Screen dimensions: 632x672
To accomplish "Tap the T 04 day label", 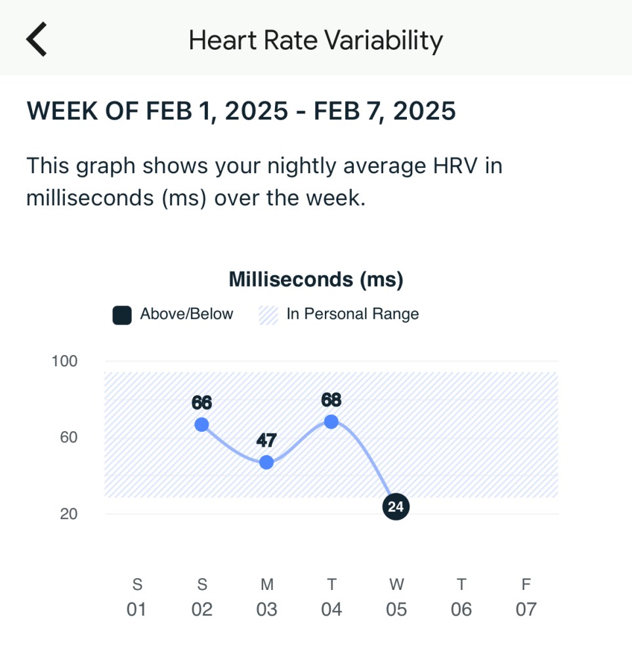I will pyautogui.click(x=331, y=597).
